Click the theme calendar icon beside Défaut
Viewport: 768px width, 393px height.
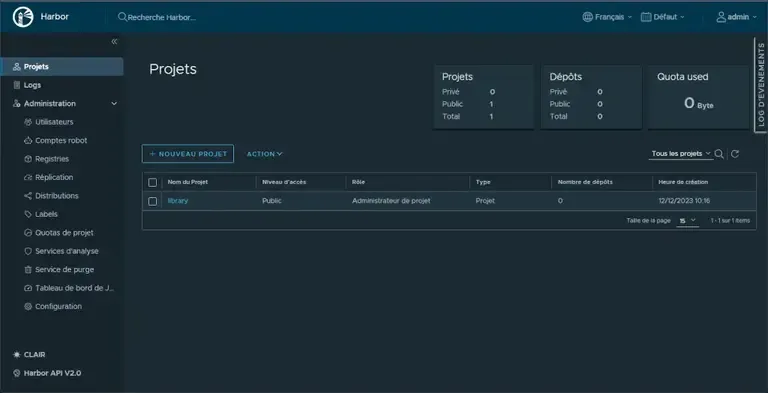(x=646, y=17)
